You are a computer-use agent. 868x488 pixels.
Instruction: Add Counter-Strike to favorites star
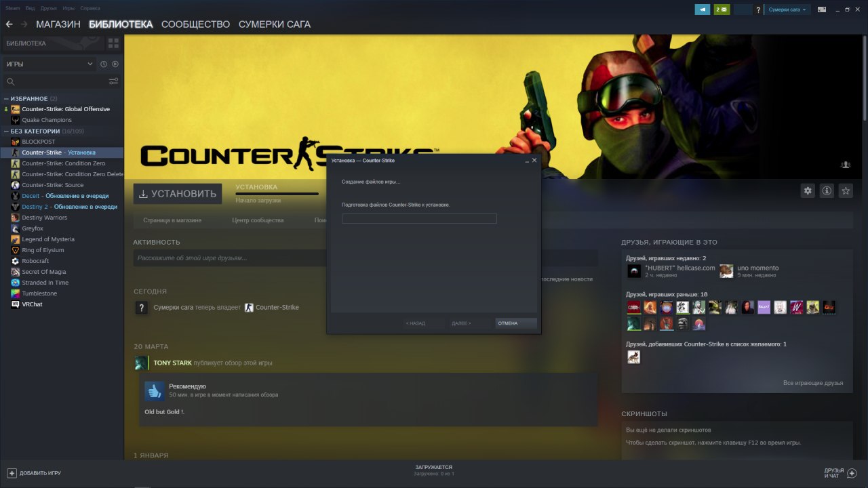click(846, 191)
